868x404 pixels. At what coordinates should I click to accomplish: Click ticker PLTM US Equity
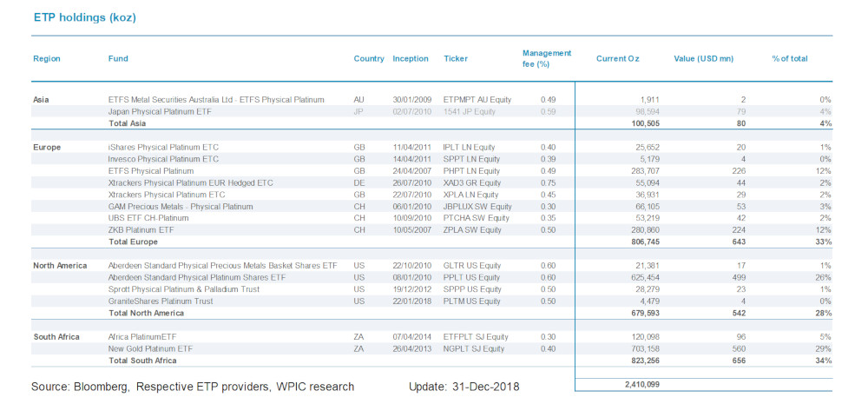coord(471,301)
